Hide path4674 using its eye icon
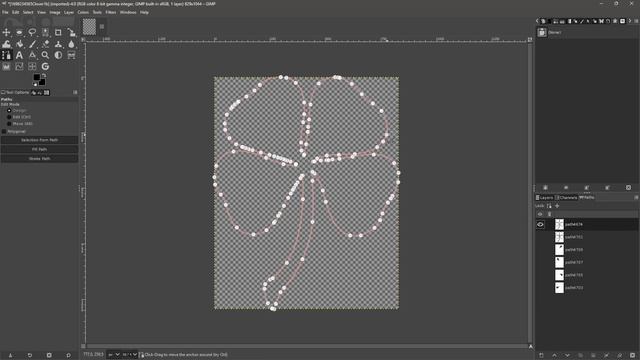The height and width of the screenshot is (360, 640). (540, 224)
